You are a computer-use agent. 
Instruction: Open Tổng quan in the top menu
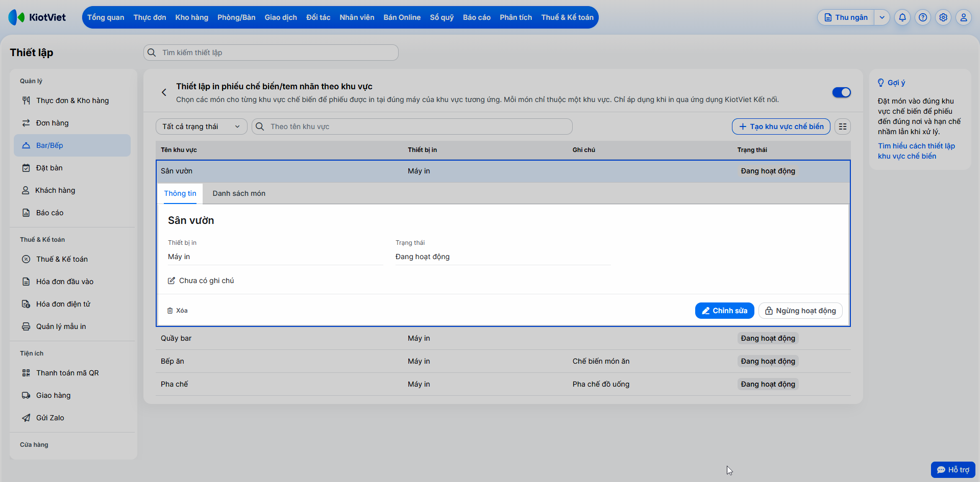[106, 17]
